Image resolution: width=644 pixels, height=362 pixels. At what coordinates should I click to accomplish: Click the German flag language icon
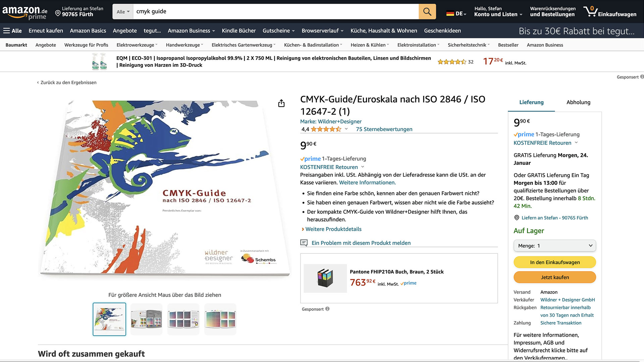point(450,13)
